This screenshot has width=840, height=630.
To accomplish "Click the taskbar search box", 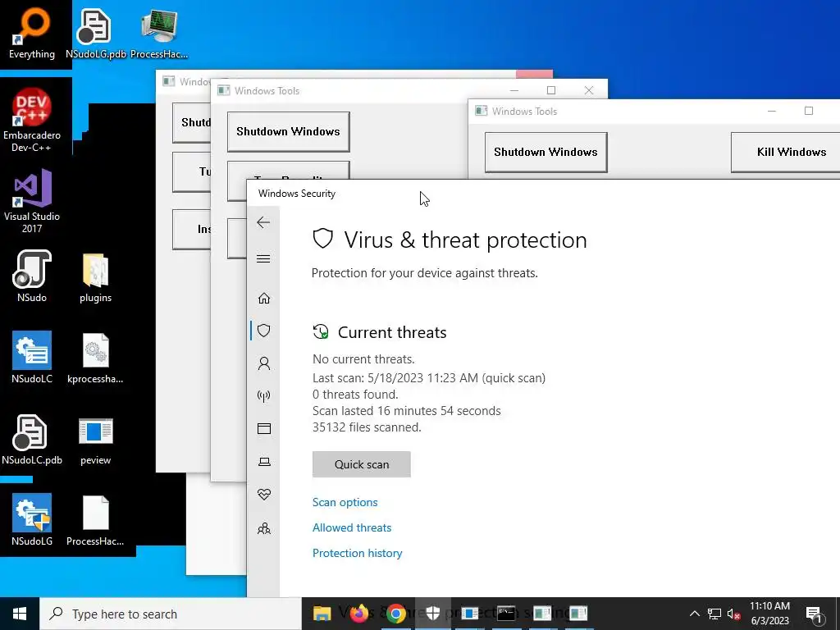I will point(171,614).
